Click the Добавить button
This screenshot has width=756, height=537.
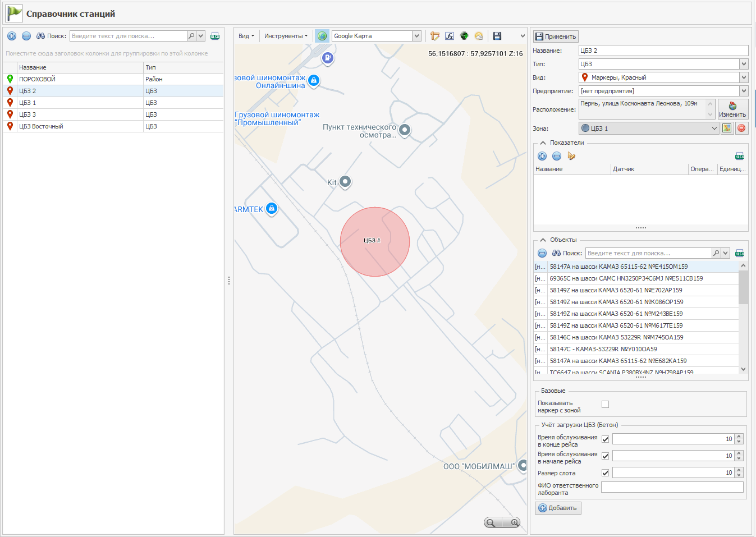click(558, 508)
